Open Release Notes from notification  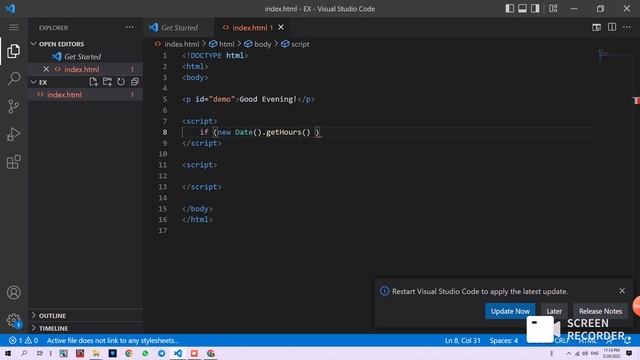coord(600,311)
